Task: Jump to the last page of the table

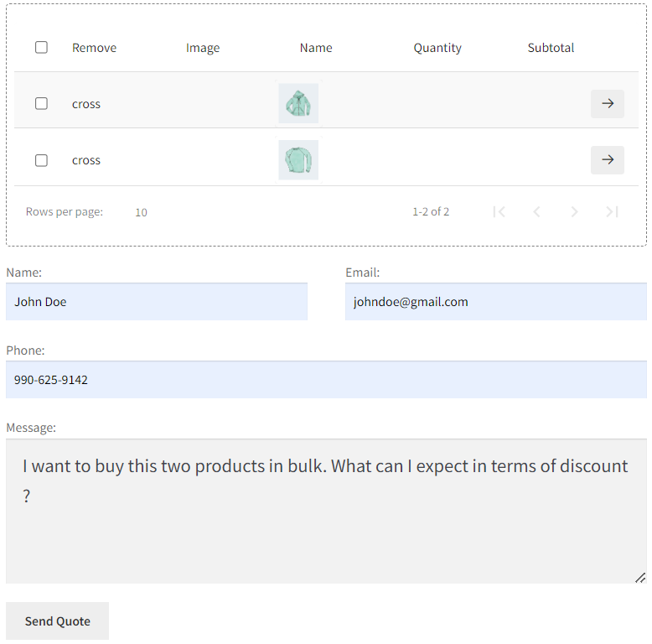Action: [612, 212]
